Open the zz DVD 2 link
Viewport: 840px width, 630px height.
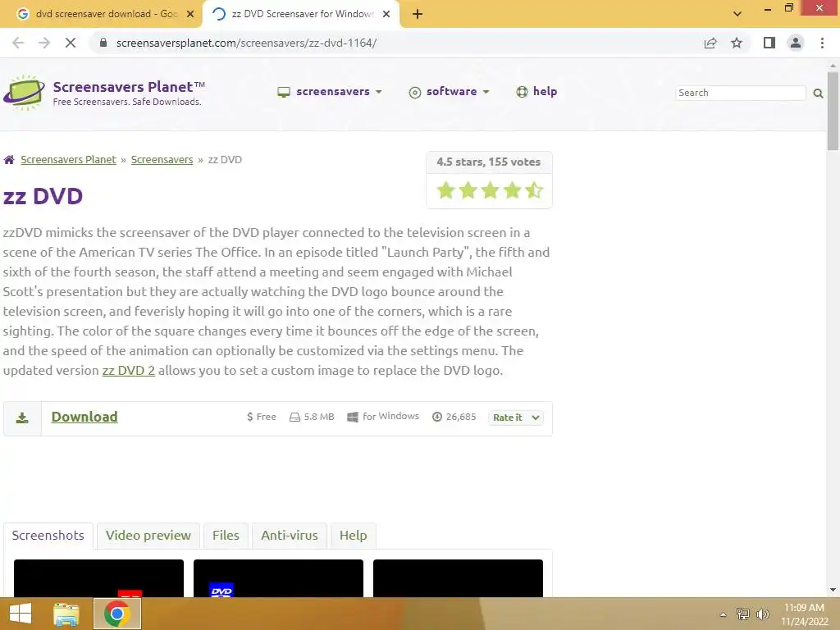point(129,371)
